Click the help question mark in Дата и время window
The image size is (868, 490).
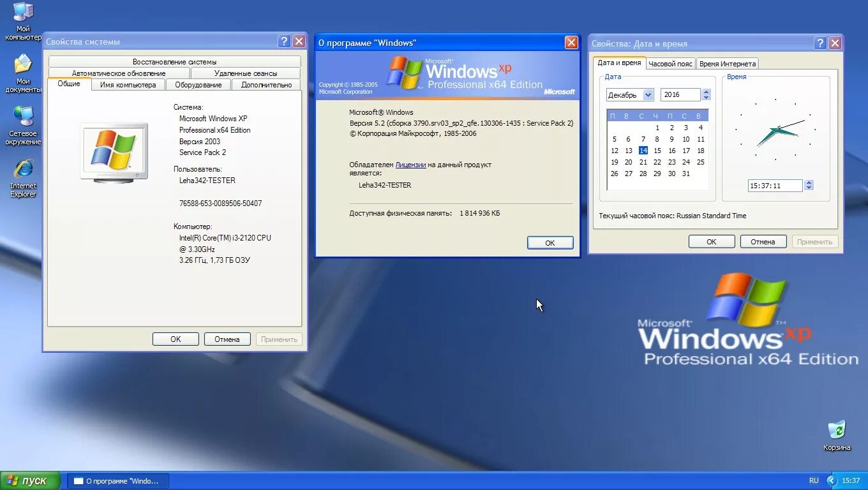(x=821, y=43)
